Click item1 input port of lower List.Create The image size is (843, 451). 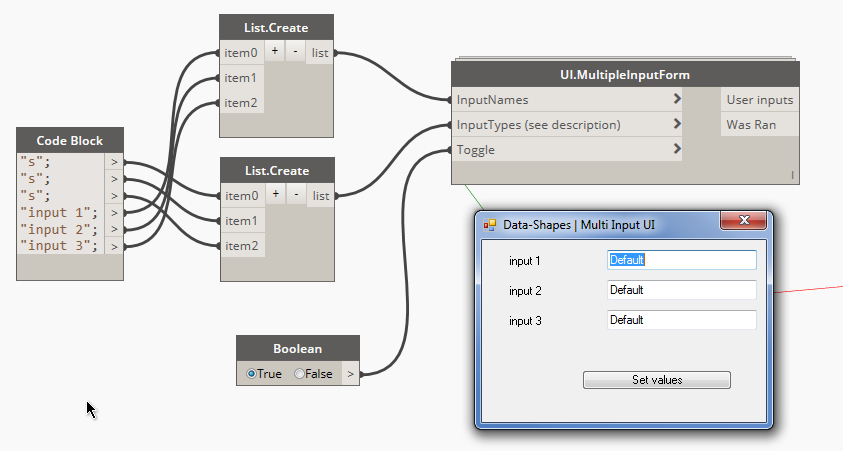tap(242, 220)
